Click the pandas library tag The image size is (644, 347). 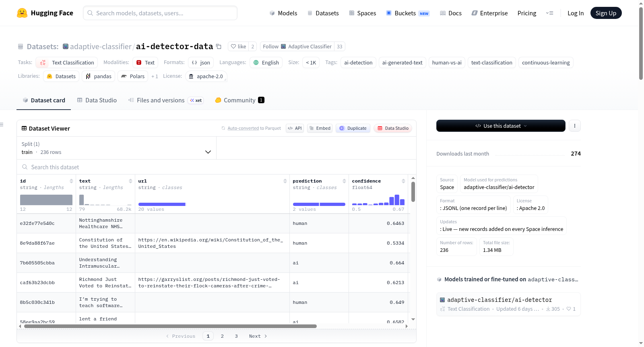click(x=99, y=76)
